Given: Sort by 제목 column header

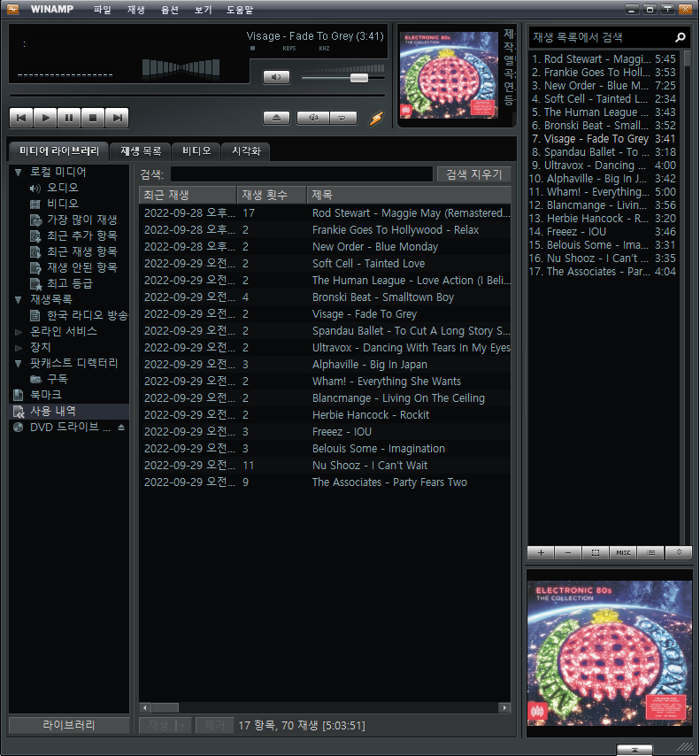Looking at the screenshot, I should pos(409,195).
